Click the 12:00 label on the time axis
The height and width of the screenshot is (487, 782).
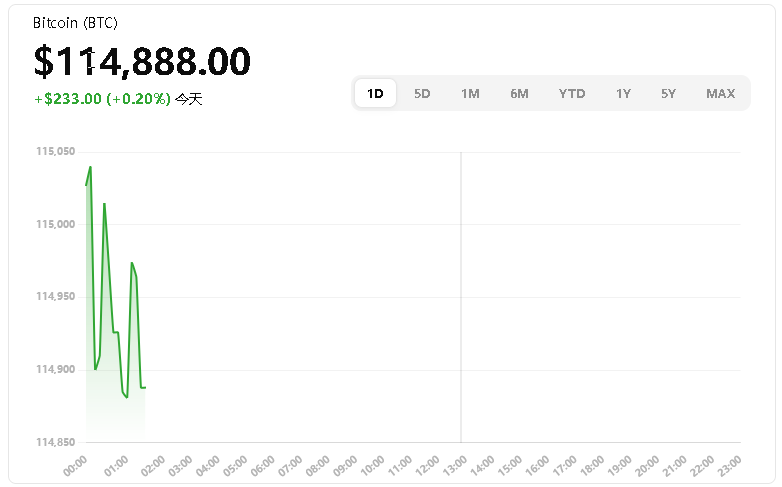tap(429, 463)
